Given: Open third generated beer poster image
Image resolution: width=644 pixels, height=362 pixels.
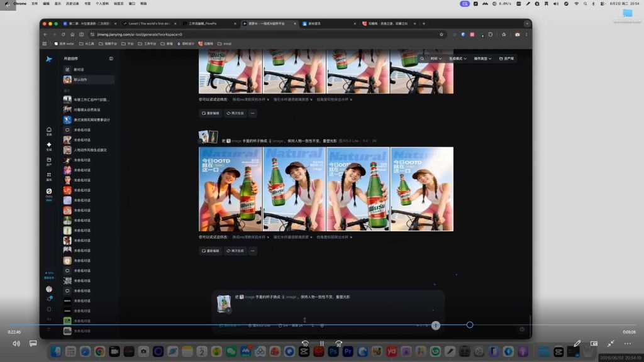Looking at the screenshot, I should click(358, 189).
